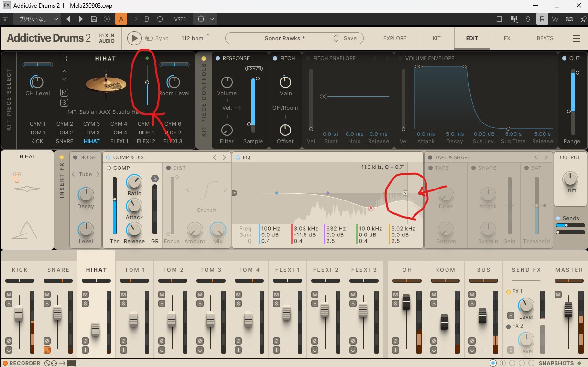Click the host toolbar W (write automation) button
The width and height of the screenshot is (588, 367).
click(555, 19)
